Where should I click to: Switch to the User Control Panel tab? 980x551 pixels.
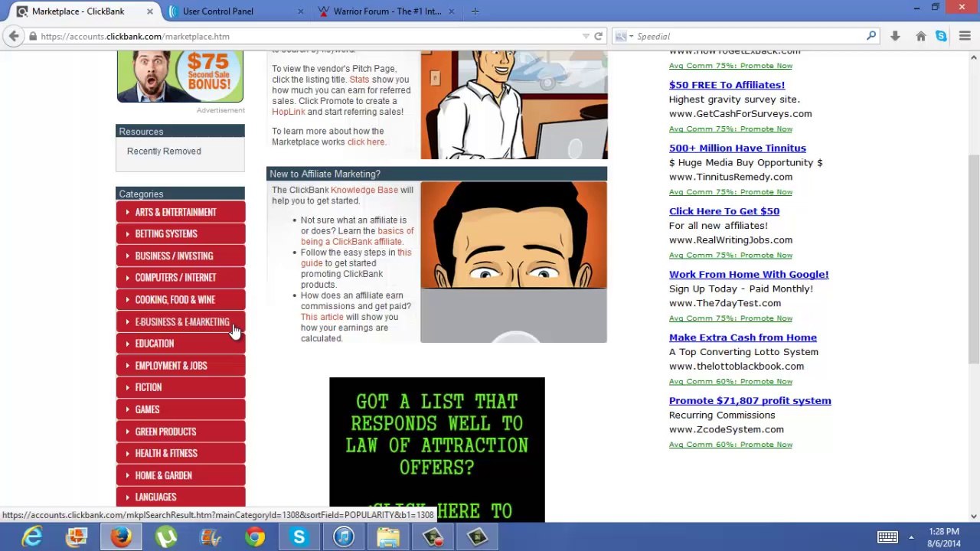tap(234, 11)
